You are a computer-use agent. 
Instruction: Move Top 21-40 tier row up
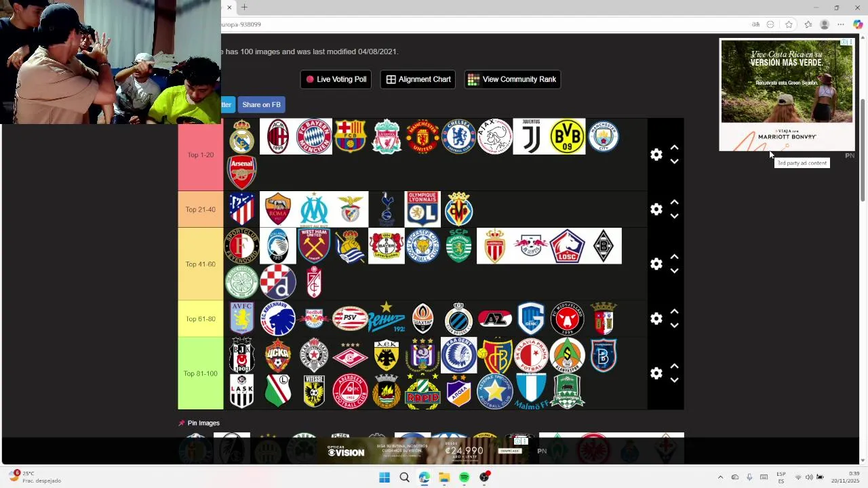coord(674,203)
